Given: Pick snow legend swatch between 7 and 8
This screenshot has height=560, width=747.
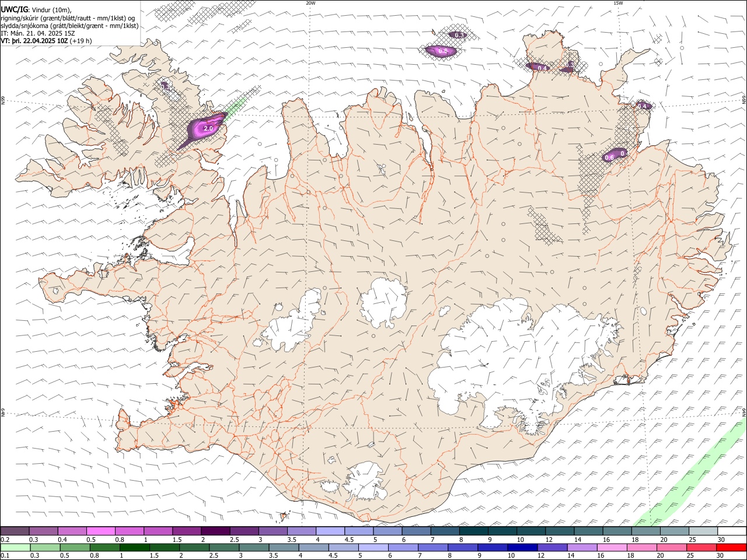Looking at the screenshot, I should [x=444, y=531].
